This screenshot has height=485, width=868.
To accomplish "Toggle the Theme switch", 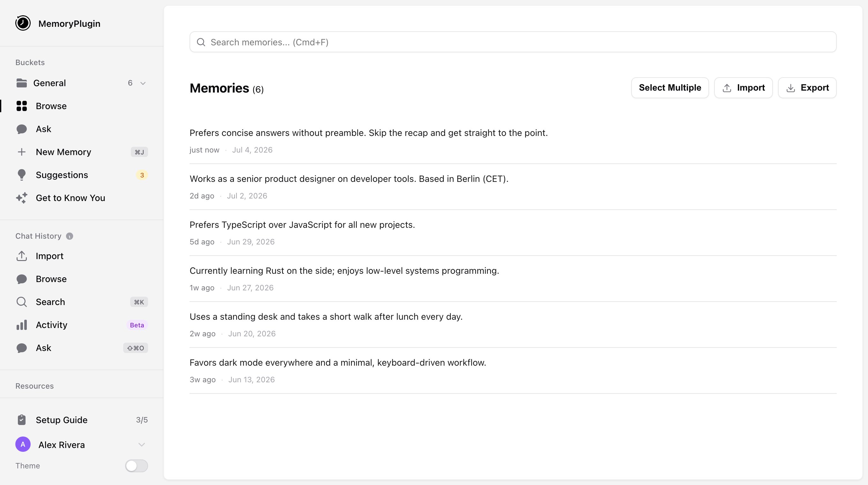I will pyautogui.click(x=137, y=466).
